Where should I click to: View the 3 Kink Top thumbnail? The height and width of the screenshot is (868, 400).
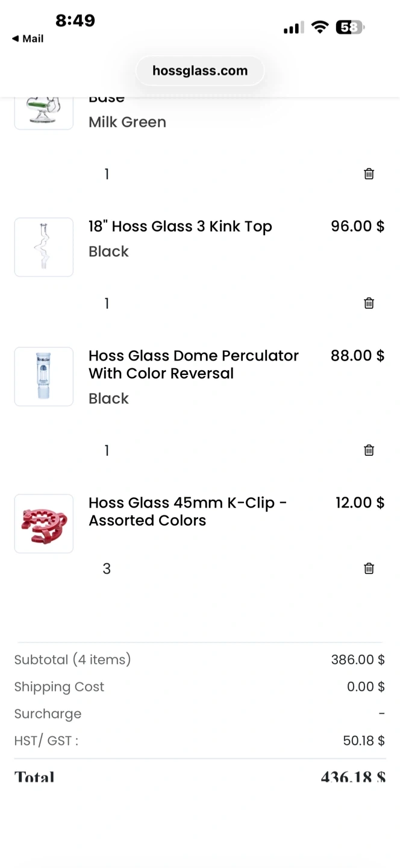point(44,247)
